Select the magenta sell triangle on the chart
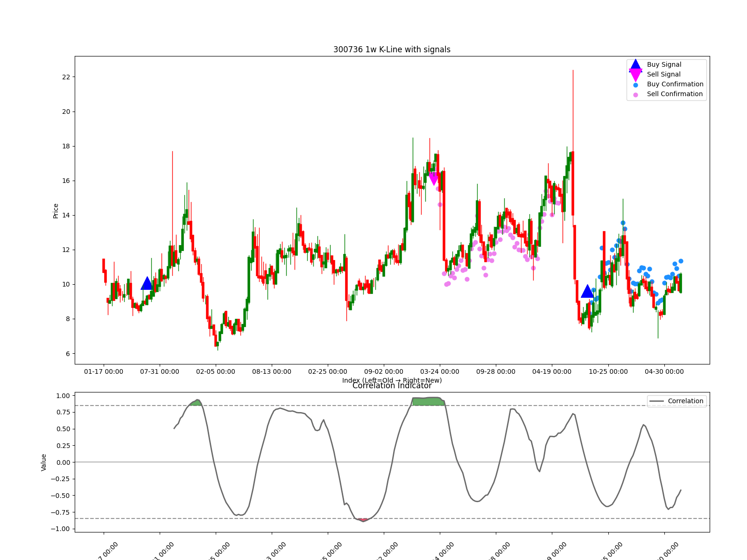This screenshot has height=560, width=747. tap(434, 178)
